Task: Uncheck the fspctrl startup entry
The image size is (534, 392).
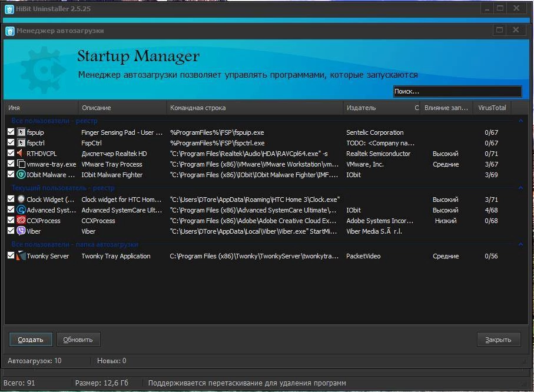Action: 11,142
